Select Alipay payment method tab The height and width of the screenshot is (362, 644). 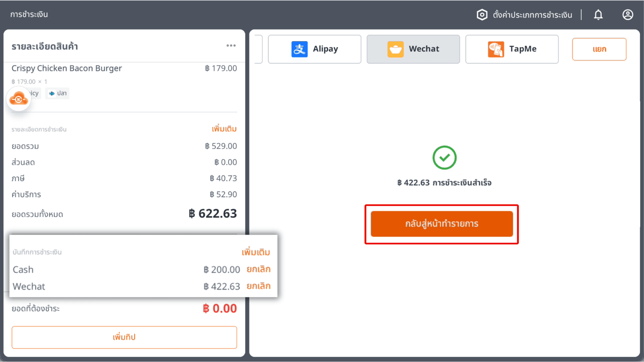(315, 49)
